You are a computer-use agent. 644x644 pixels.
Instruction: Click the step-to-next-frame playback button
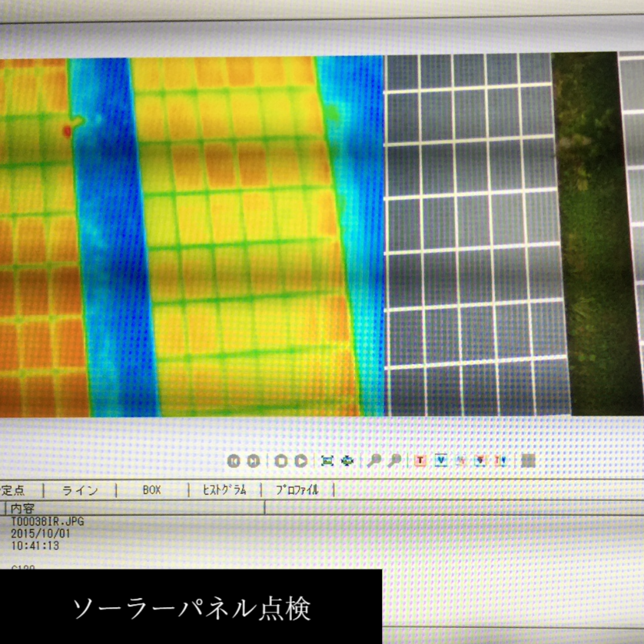pyautogui.click(x=253, y=460)
